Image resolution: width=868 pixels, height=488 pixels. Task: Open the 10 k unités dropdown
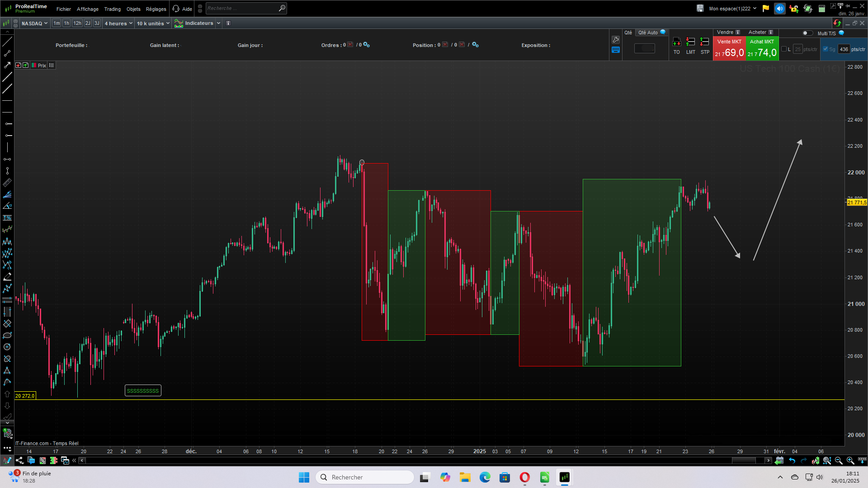pyautogui.click(x=153, y=23)
